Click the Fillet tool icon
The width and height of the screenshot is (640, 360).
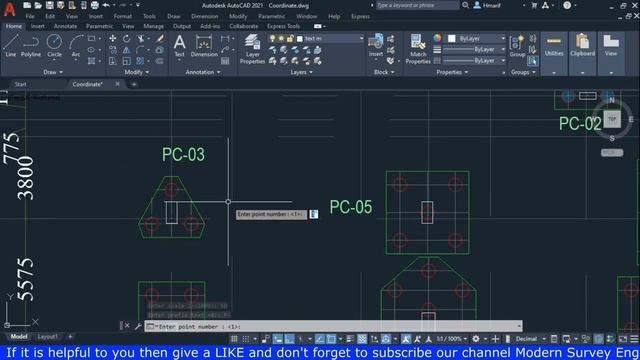tap(140, 50)
